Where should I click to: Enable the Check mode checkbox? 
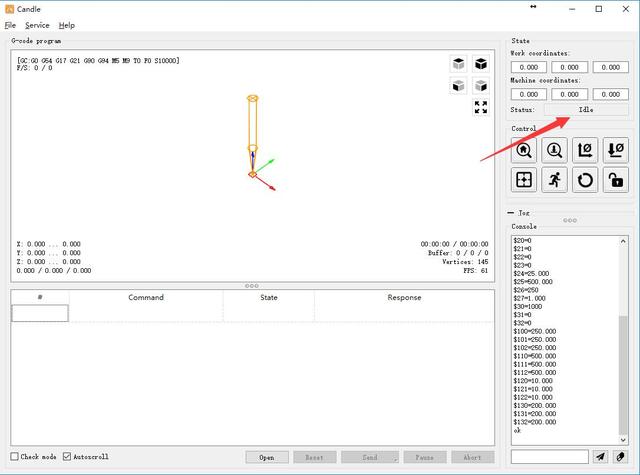coord(14,456)
